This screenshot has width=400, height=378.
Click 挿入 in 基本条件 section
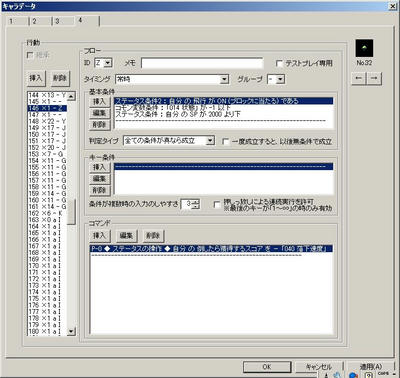(99, 101)
